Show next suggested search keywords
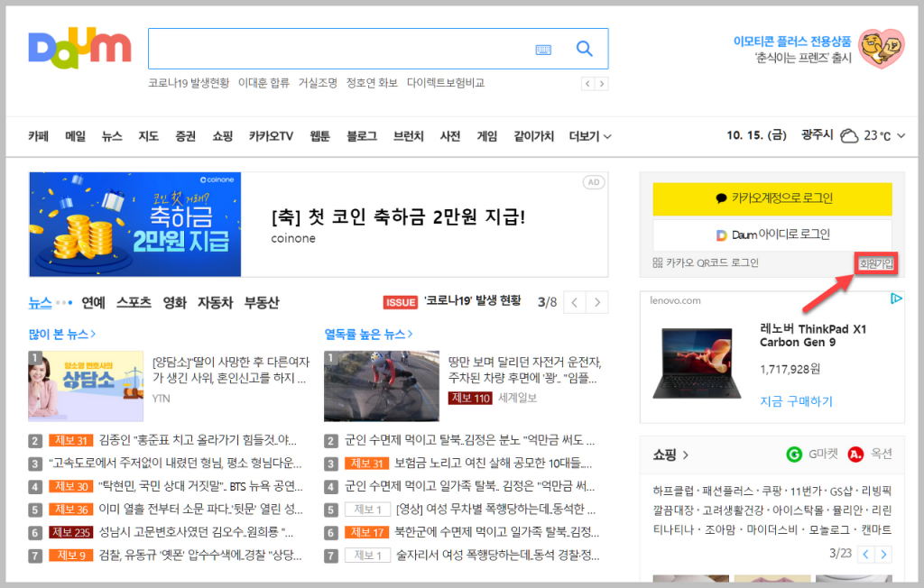This screenshot has width=924, height=588. click(602, 84)
